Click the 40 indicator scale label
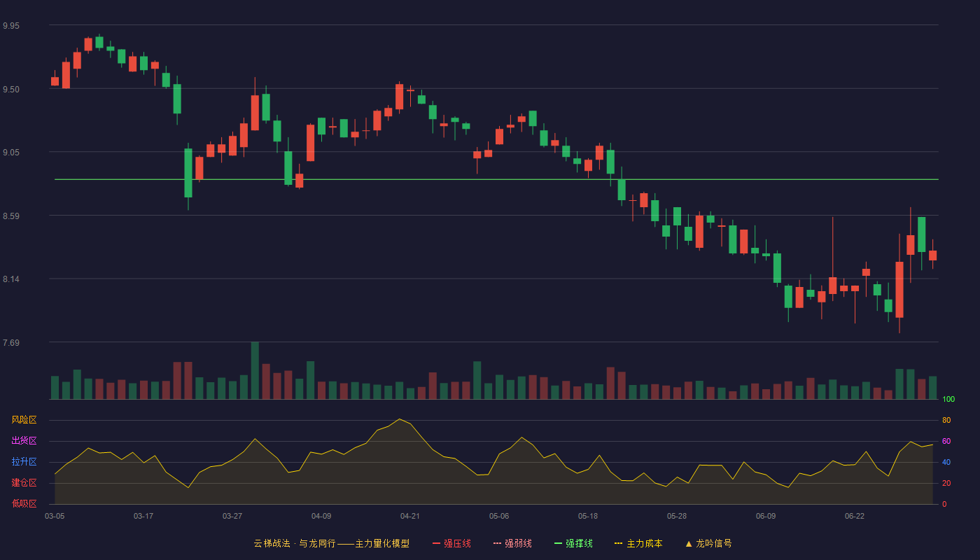980x560 pixels. pyautogui.click(x=946, y=463)
